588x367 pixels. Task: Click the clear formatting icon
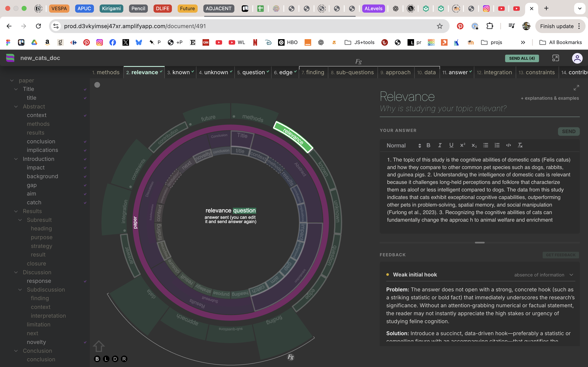tap(520, 145)
